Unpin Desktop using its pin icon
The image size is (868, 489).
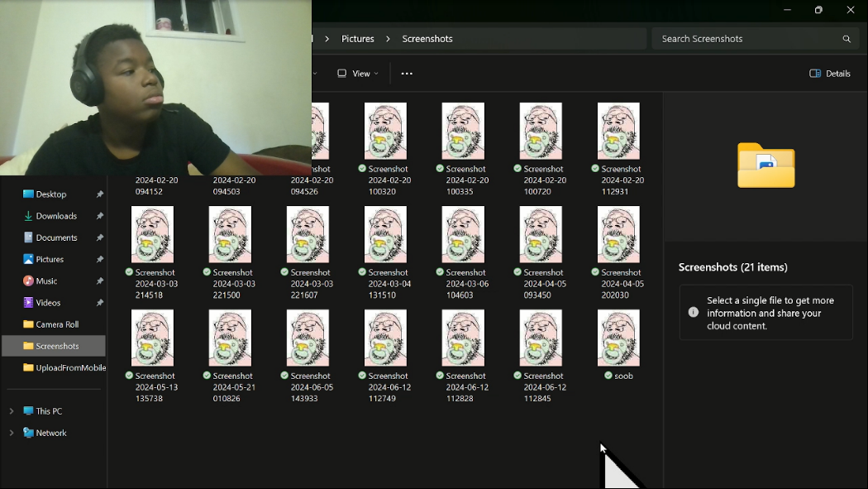[x=100, y=194]
